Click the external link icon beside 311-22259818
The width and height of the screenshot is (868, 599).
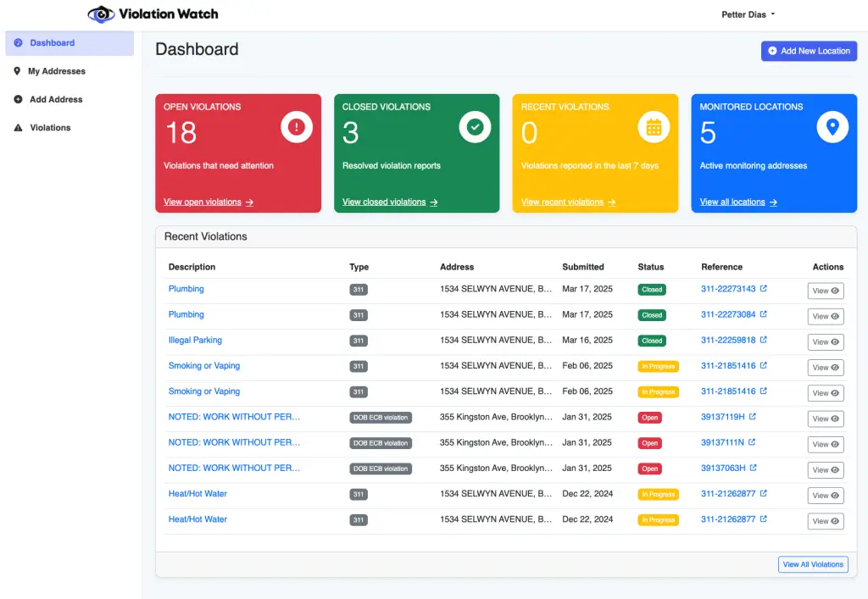(764, 341)
